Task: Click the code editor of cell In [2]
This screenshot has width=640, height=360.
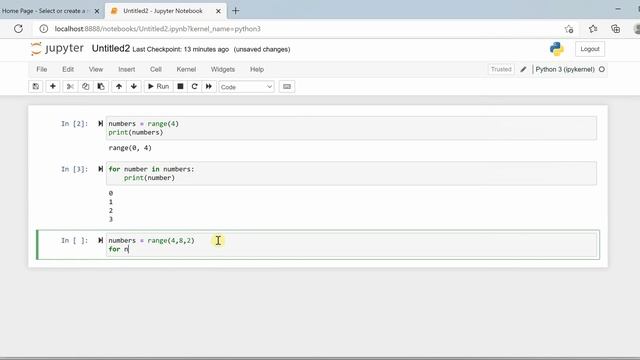Action: point(351,128)
